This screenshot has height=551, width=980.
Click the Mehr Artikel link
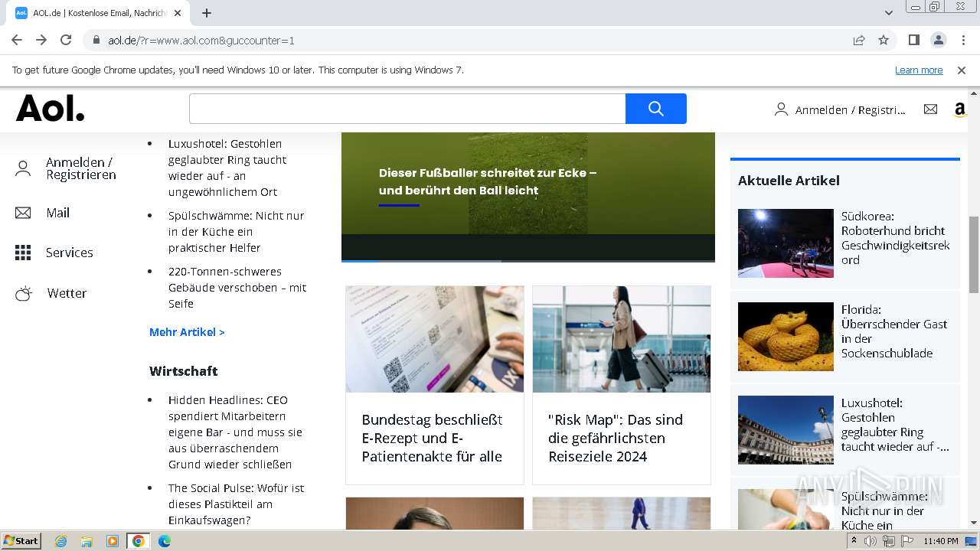tap(187, 332)
